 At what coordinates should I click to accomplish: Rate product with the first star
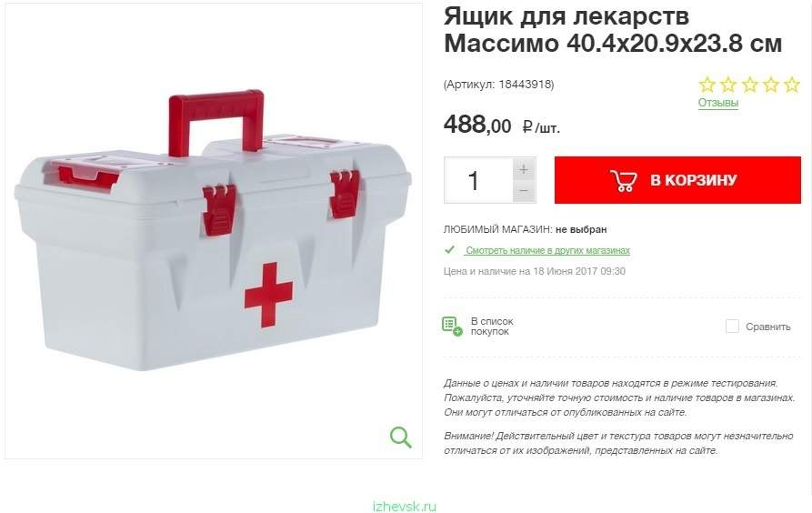707,85
